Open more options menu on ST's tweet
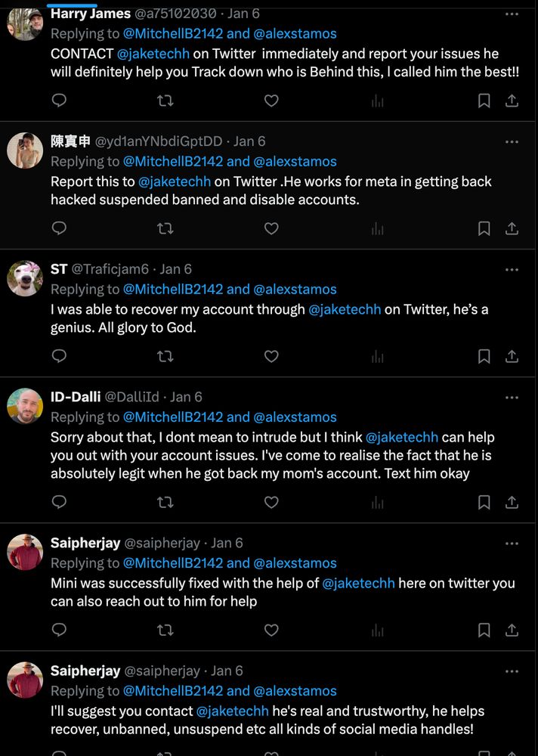This screenshot has width=538, height=756. coord(512,269)
